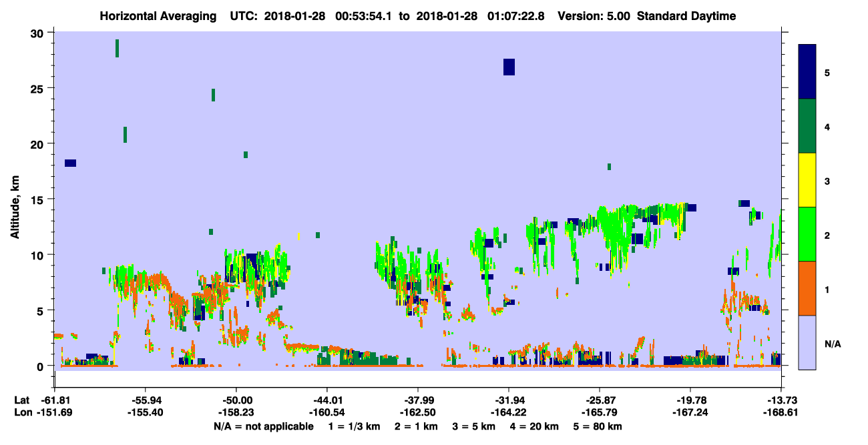
Task: Click the orange level 1 color swatch
Action: [x=807, y=288]
